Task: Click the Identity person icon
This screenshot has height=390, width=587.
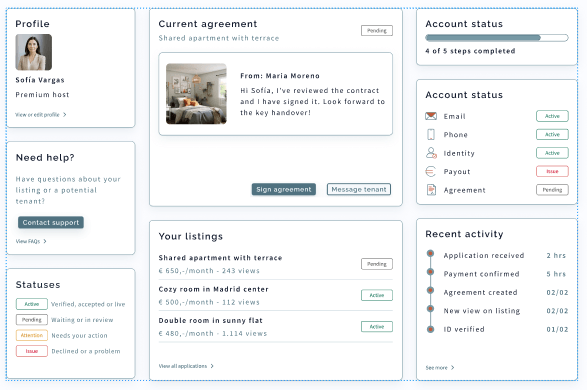Action: pos(431,153)
